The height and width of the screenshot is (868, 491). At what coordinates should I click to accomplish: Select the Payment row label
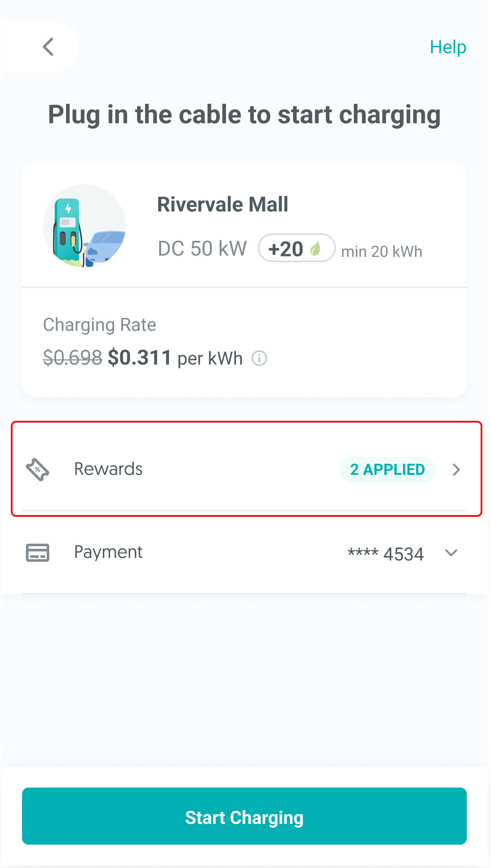(108, 552)
